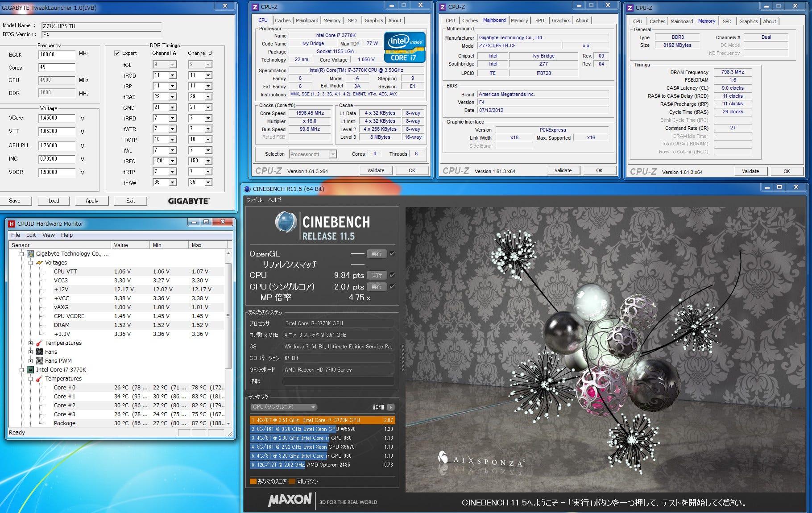Click OK in the Memory CPU-Z window
The width and height of the screenshot is (812, 513).
787,171
